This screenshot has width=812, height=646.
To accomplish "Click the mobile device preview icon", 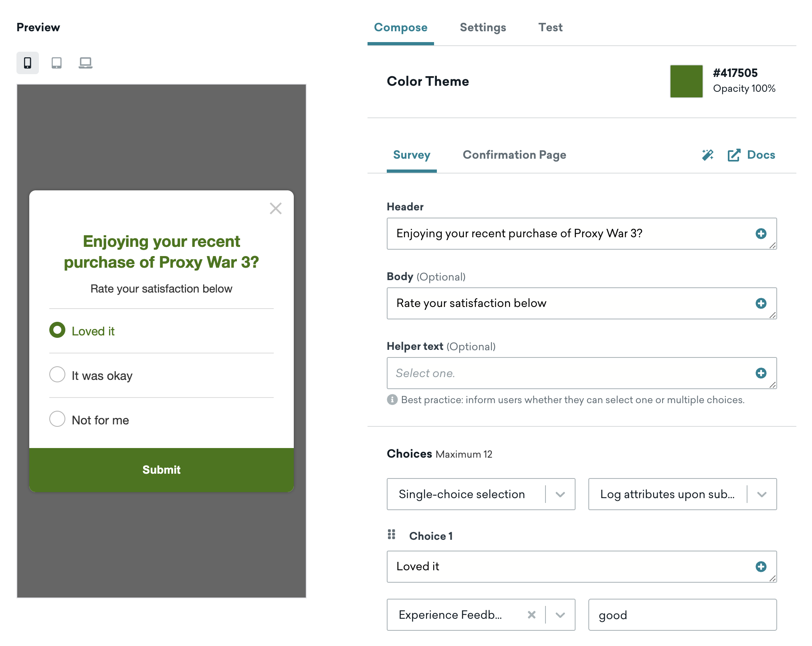I will (x=28, y=62).
